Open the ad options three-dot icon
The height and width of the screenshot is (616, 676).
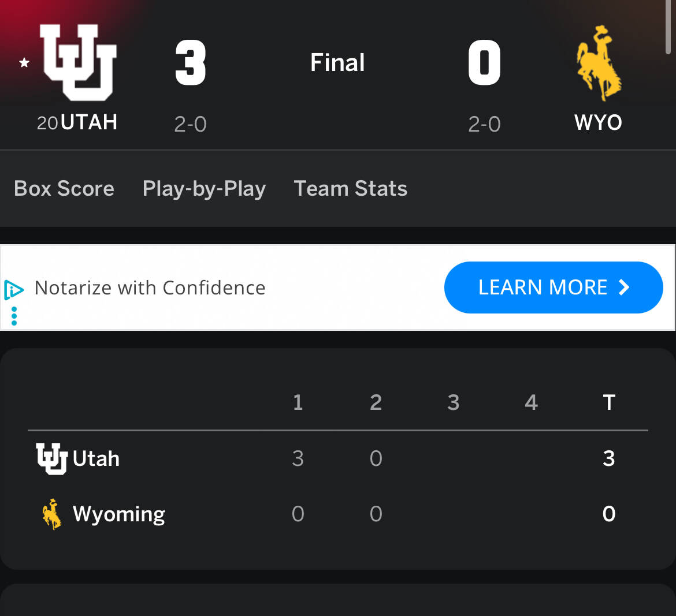pos(14,316)
